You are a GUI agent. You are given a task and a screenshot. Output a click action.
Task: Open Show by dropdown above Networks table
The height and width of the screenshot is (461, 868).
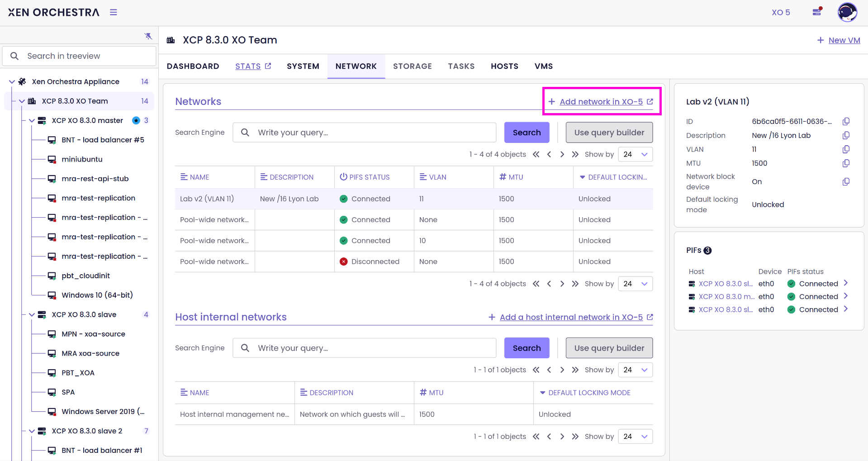[x=635, y=154]
